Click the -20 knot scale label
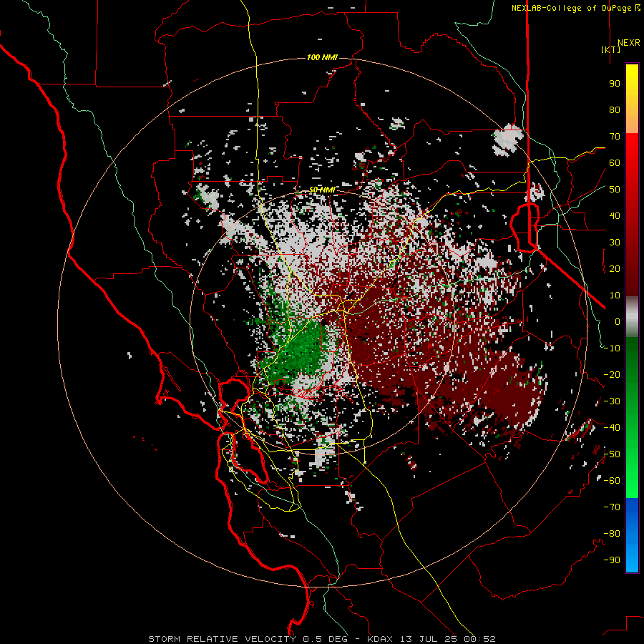 point(612,375)
